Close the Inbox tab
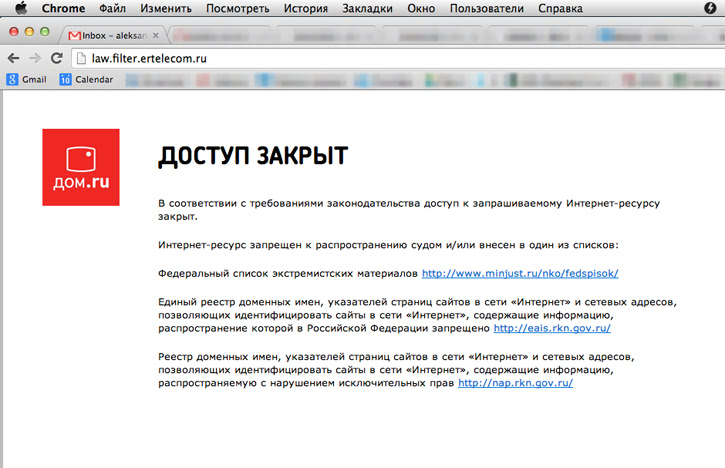This screenshot has width=725, height=468. [156, 35]
